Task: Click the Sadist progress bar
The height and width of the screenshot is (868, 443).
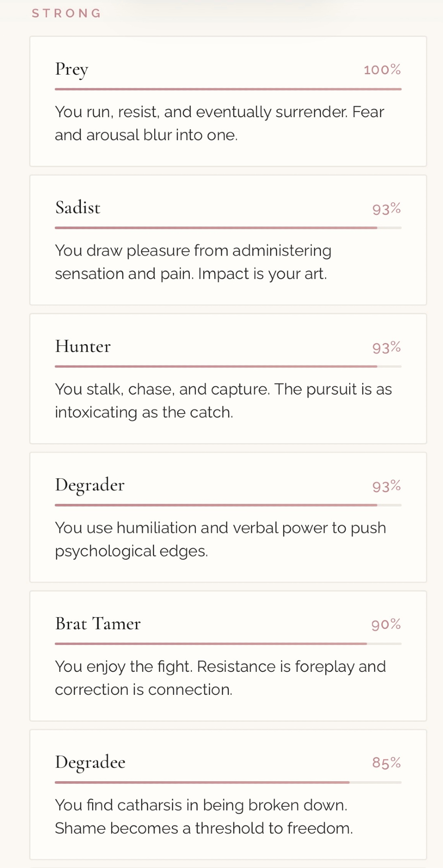Action: [x=228, y=227]
